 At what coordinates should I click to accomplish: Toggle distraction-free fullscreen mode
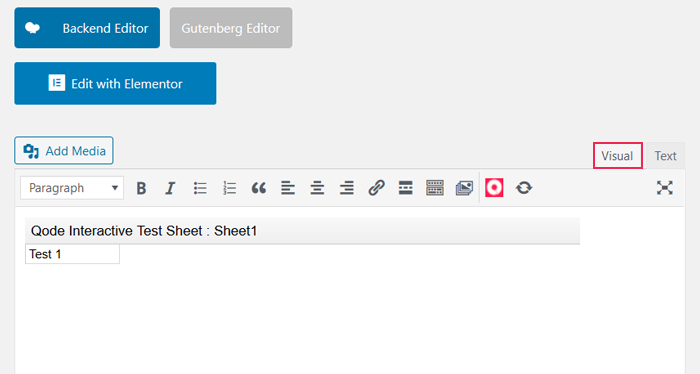(665, 188)
